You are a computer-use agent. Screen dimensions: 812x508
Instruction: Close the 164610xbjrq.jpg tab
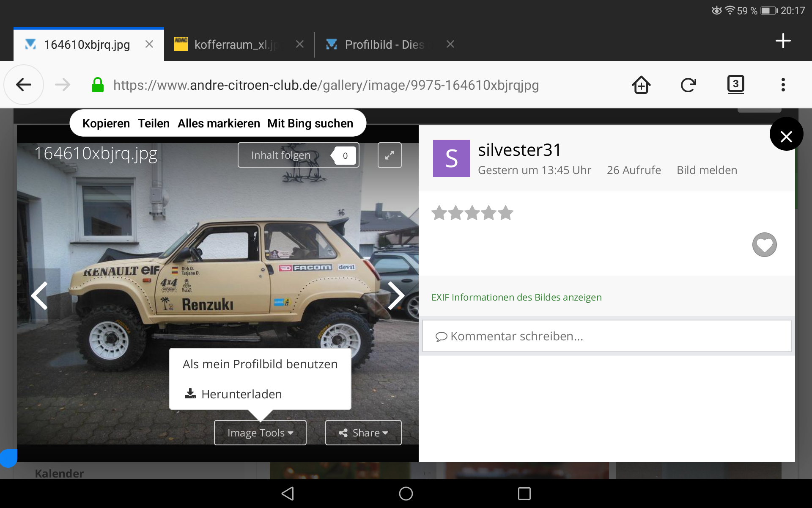[149, 44]
